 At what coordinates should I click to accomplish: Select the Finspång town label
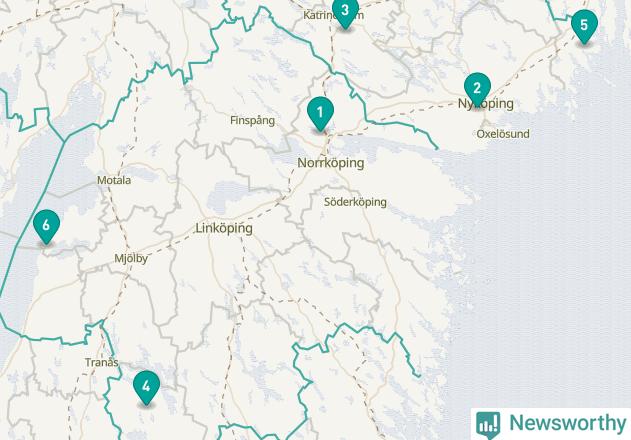253,120
